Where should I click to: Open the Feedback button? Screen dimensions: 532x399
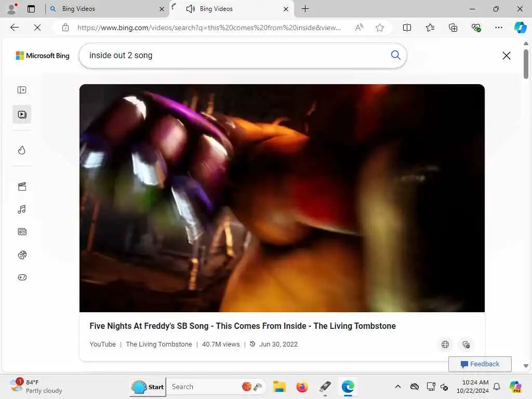(x=480, y=364)
